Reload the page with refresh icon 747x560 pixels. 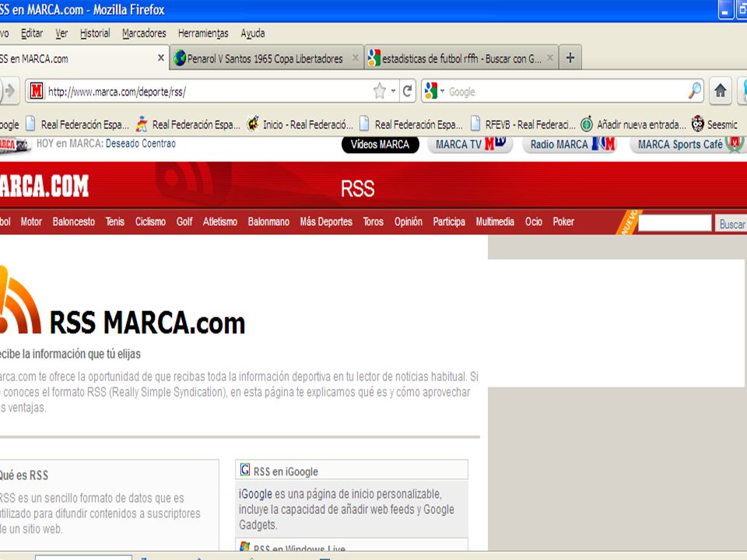407,91
